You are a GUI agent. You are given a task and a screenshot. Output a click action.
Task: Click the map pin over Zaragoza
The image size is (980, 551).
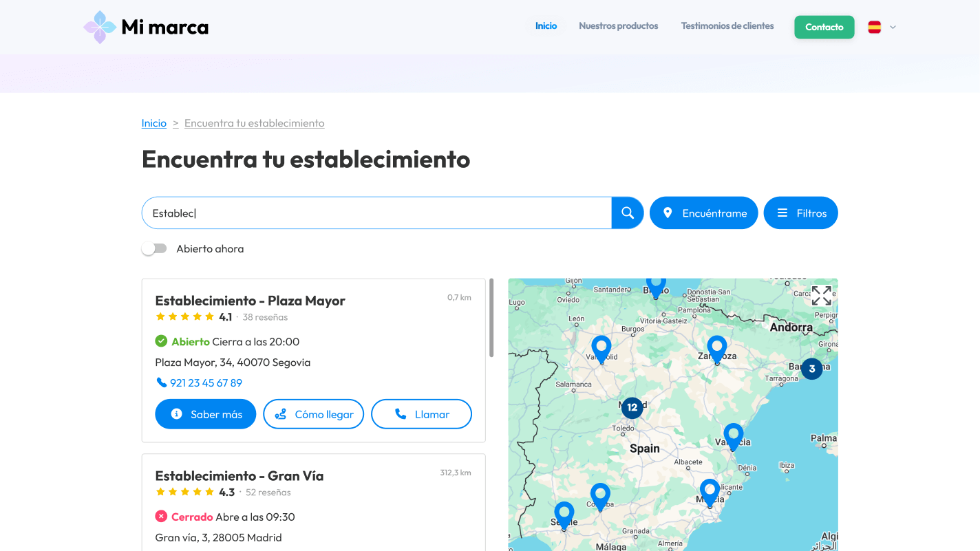[x=717, y=349]
